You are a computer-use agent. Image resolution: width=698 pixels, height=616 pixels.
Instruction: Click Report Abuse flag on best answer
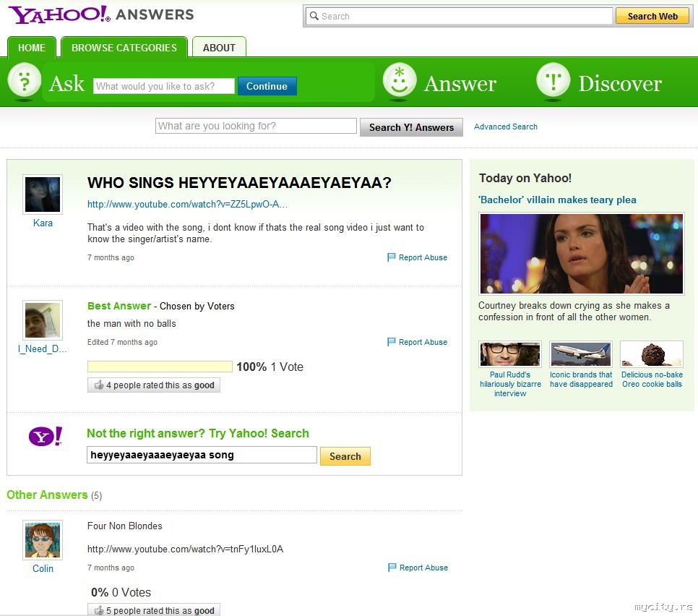tap(392, 342)
